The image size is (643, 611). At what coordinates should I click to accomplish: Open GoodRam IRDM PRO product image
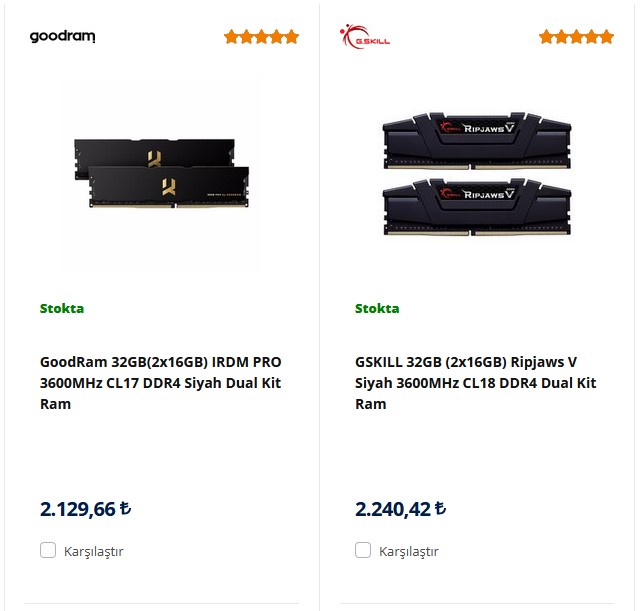pyautogui.click(x=161, y=172)
